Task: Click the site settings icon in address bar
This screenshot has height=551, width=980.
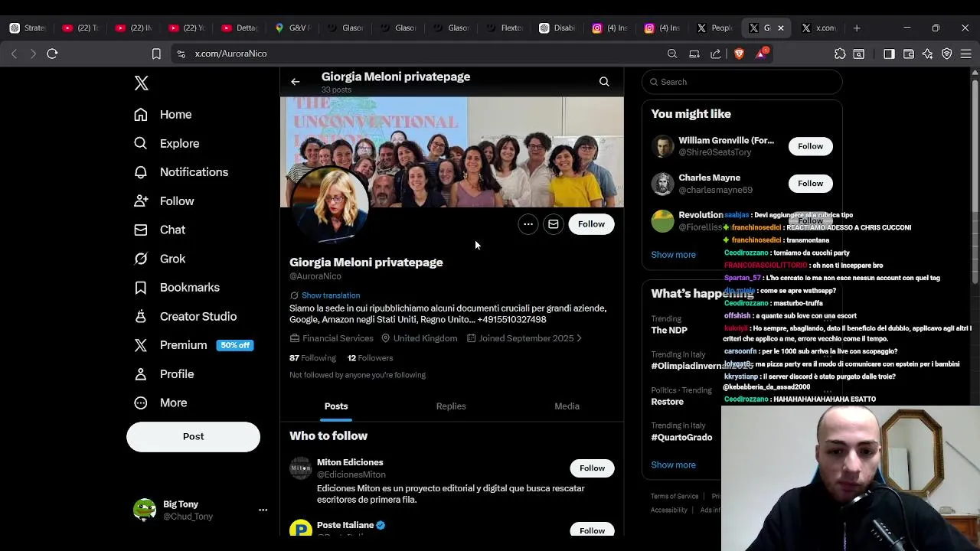Action: tap(181, 54)
